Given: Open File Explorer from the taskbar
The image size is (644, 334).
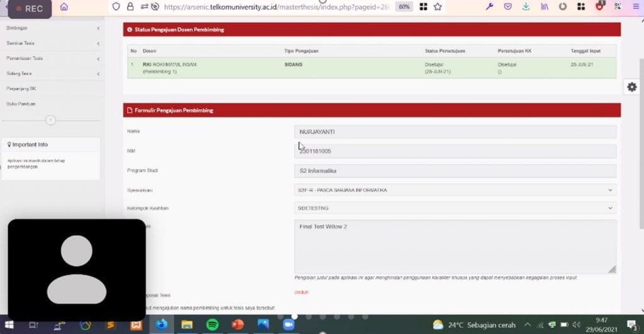Looking at the screenshot, I should click(x=187, y=325).
